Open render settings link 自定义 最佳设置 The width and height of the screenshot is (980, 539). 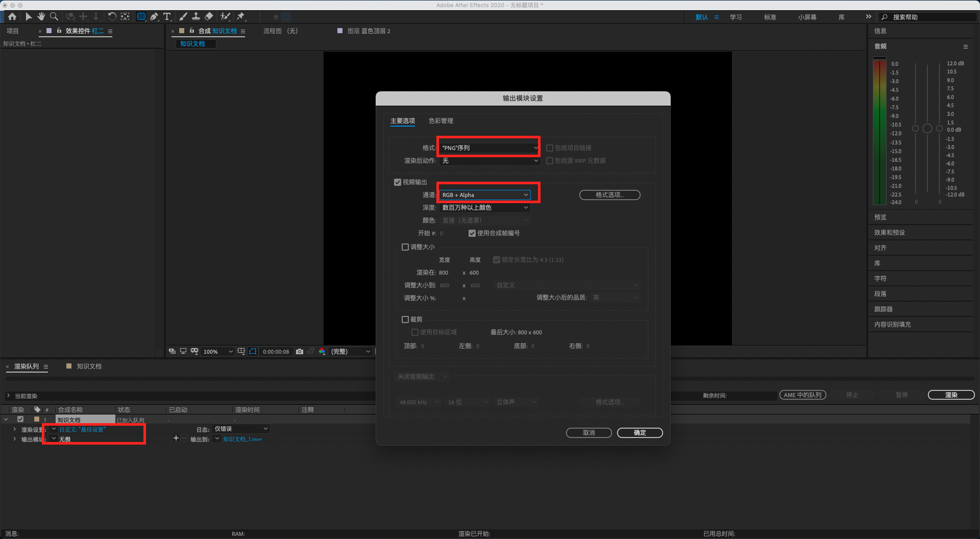click(x=82, y=430)
